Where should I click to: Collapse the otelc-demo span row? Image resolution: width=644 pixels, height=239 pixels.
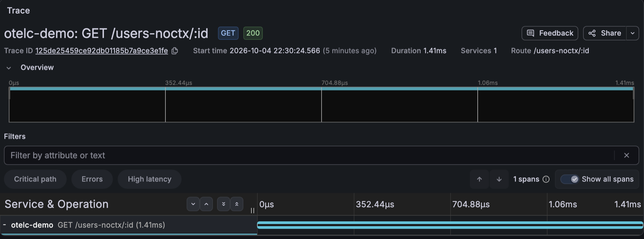[x=4, y=225]
